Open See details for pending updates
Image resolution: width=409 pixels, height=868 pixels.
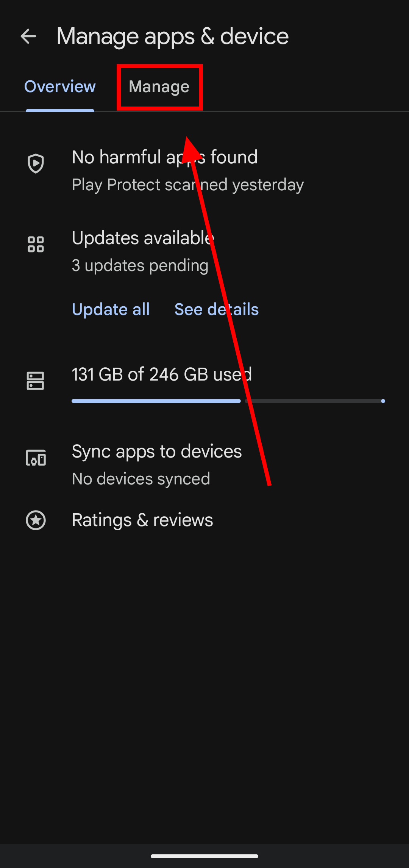(x=216, y=309)
